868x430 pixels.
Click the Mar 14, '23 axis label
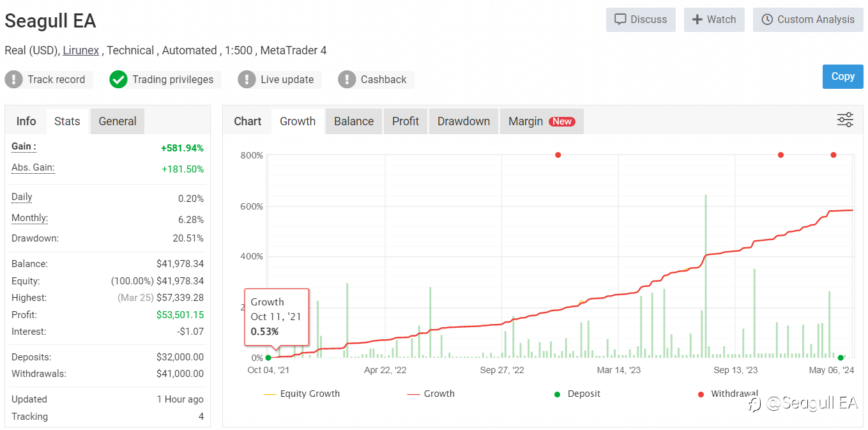[619, 370]
